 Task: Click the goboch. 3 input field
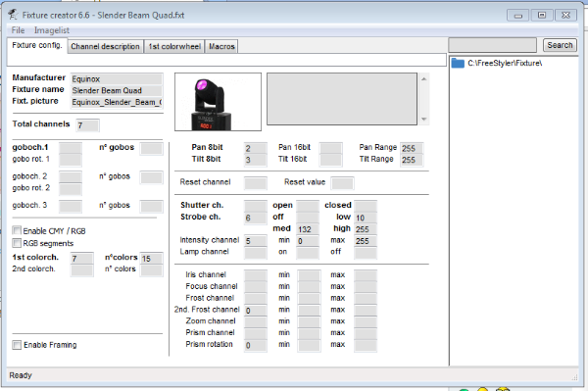point(71,206)
